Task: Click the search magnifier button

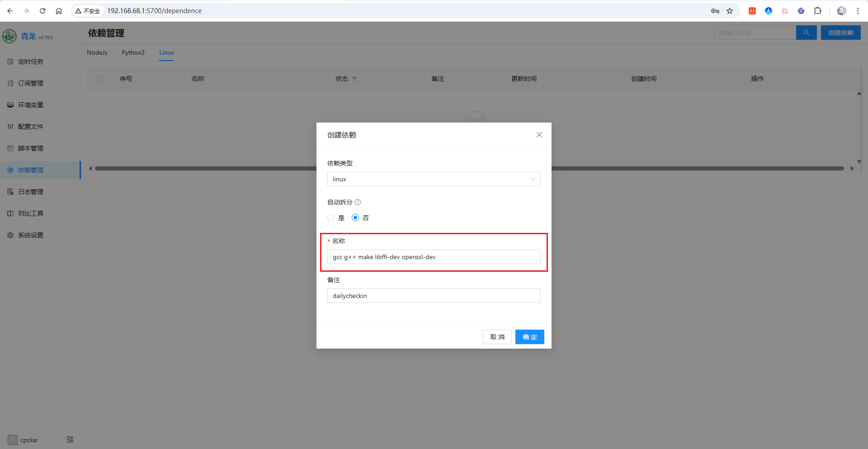Action: pyautogui.click(x=806, y=33)
